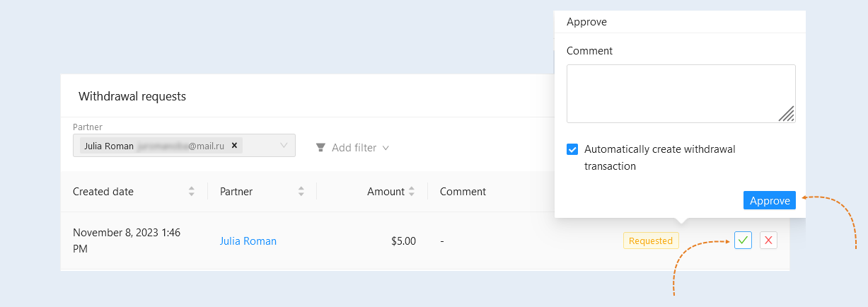The width and height of the screenshot is (868, 307).
Task: Click the funnel Add filter icon
Action: click(x=320, y=148)
